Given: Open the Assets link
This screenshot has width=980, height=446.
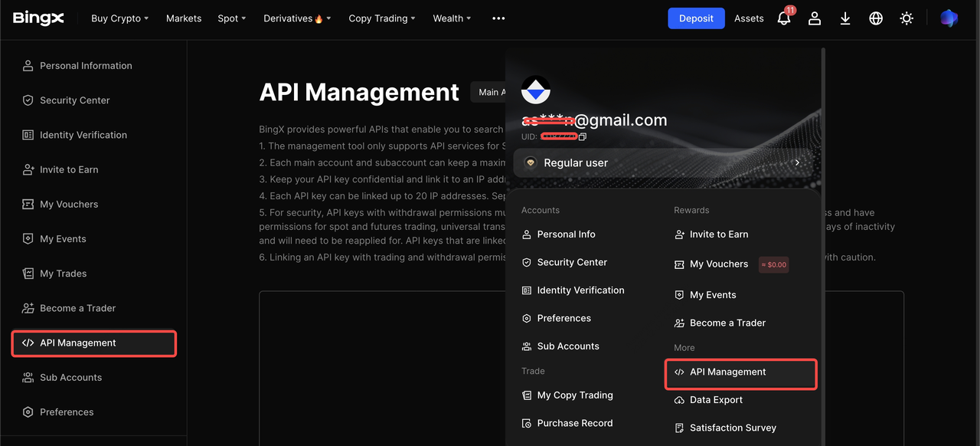Looking at the screenshot, I should pos(749,18).
